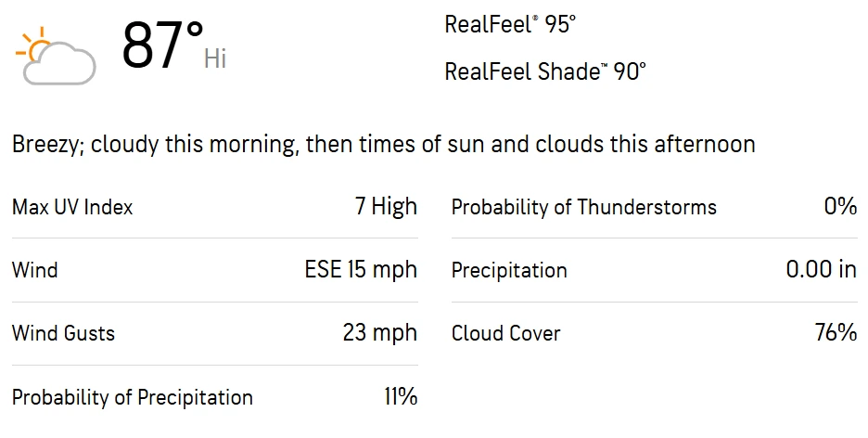Select the 23 mph gusts value
868x438 pixels.
pyautogui.click(x=380, y=333)
